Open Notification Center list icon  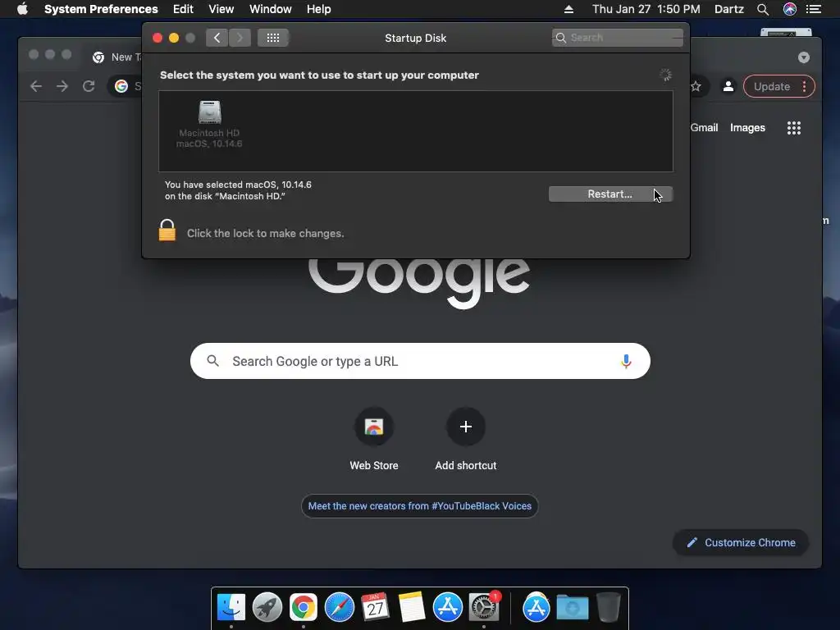(814, 9)
